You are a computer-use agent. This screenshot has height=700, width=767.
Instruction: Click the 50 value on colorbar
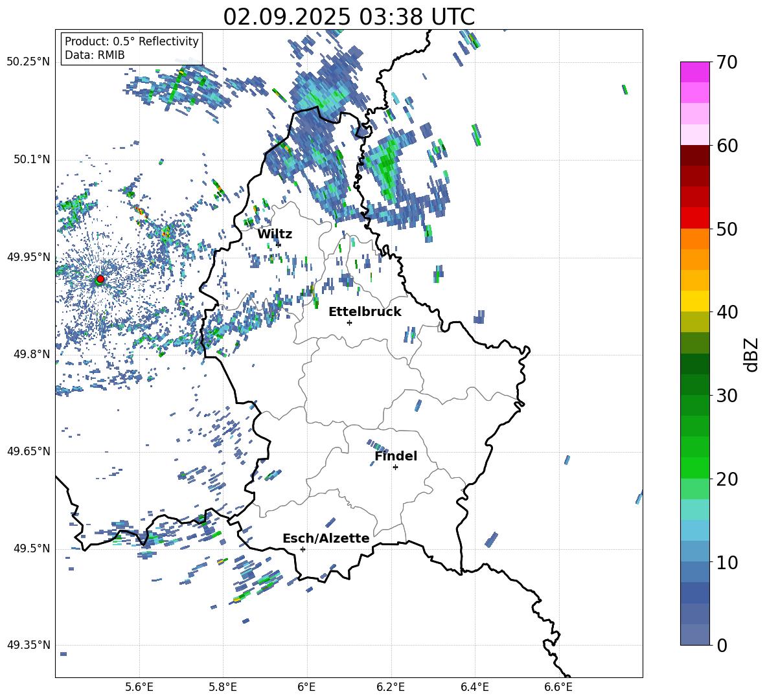coord(727,229)
